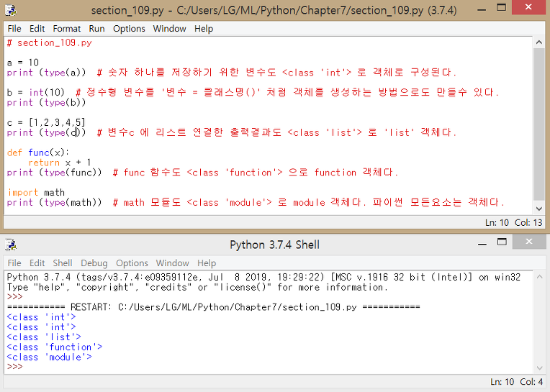
Task: Click the editor scrollbar up arrow
Action: (539, 42)
